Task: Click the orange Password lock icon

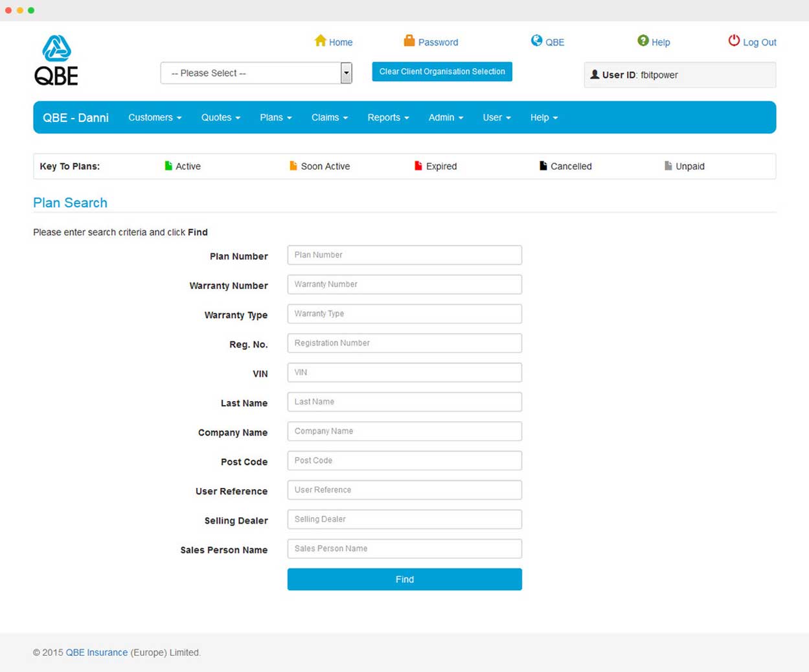Action: point(409,41)
